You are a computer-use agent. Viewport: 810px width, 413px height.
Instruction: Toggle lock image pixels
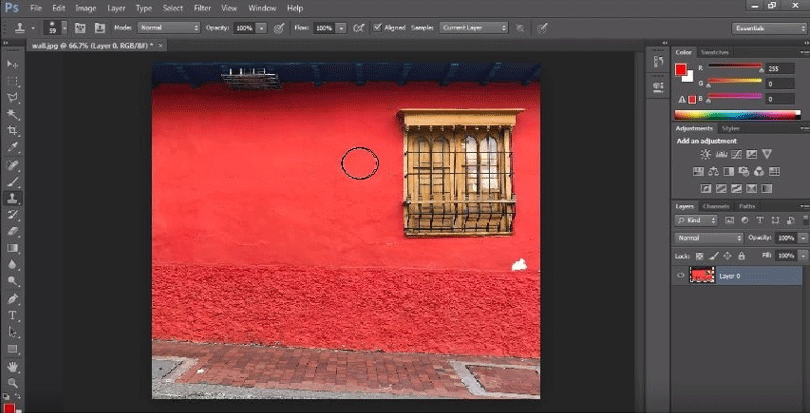click(713, 255)
